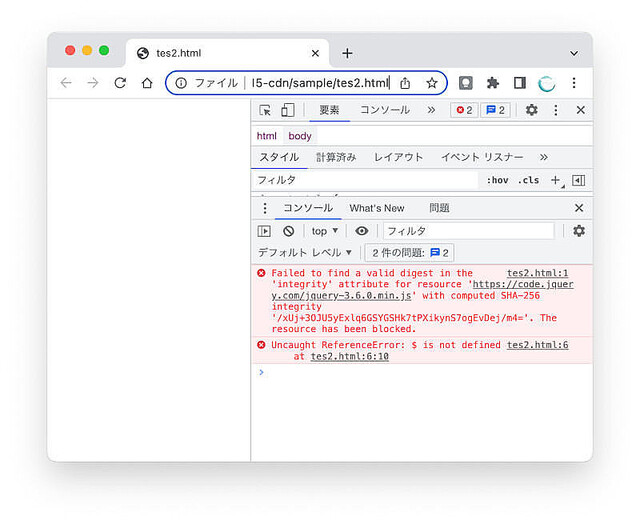Bookmark this page with star icon
The image size is (640, 524).
(x=432, y=83)
